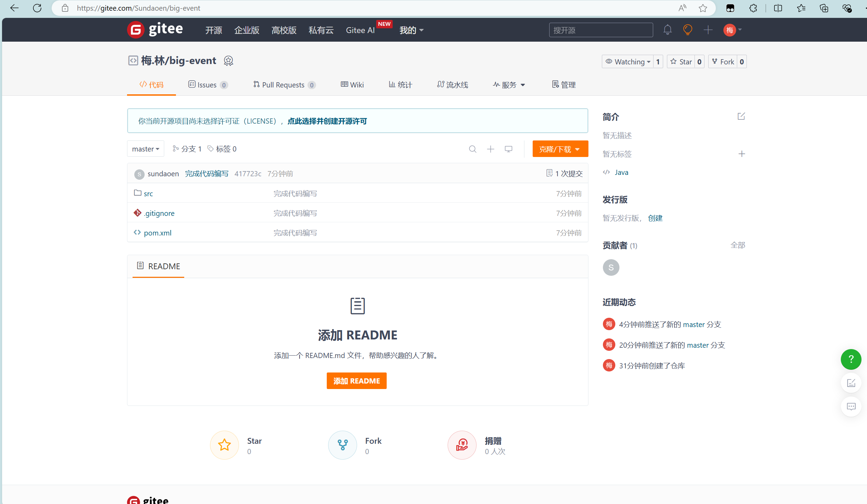Screen dimensions: 867x504
Task: Click the read aloud icon
Action: [682, 8]
